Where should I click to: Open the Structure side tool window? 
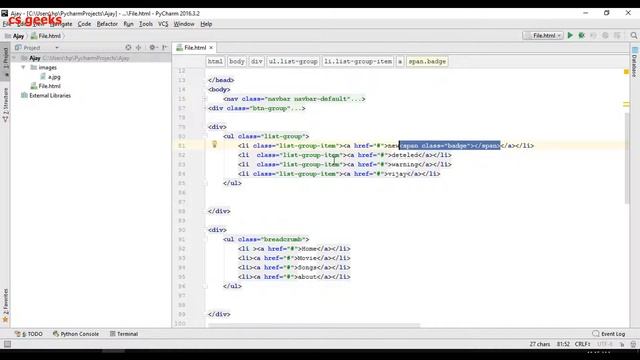5,105
